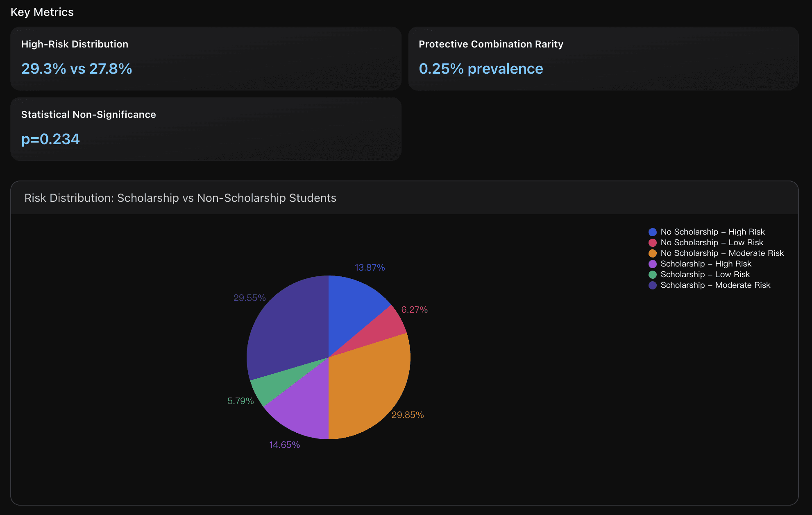This screenshot has width=812, height=515.
Task: Click the purple Scholarship – High Risk legend dot
Action: 653,264
